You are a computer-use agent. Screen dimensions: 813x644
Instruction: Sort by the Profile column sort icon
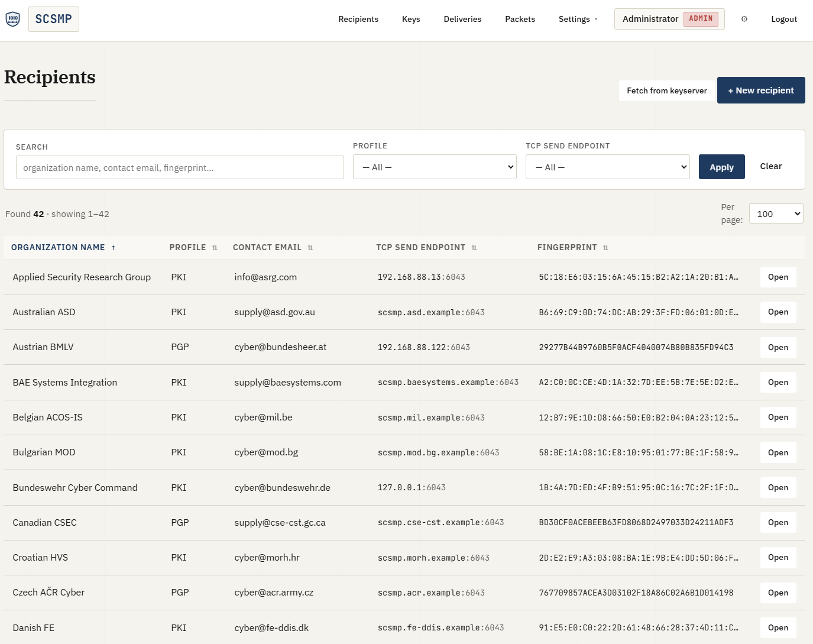(215, 248)
